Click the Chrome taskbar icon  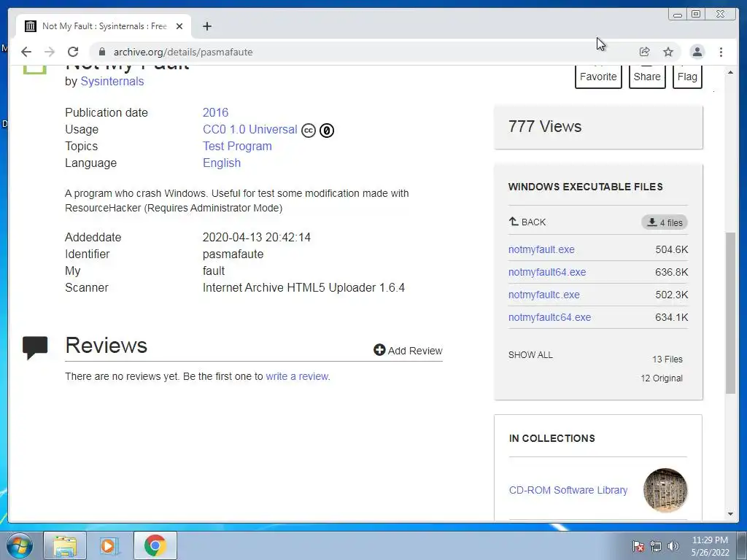click(155, 545)
